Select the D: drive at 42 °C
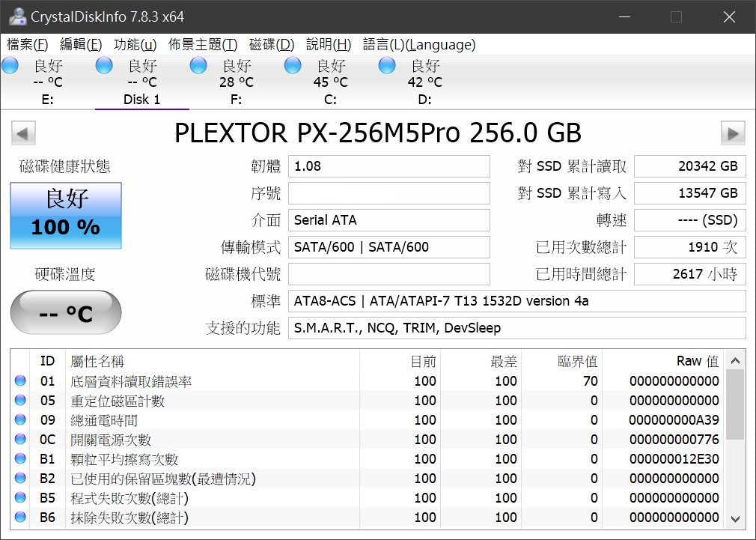756x540 pixels. [424, 82]
